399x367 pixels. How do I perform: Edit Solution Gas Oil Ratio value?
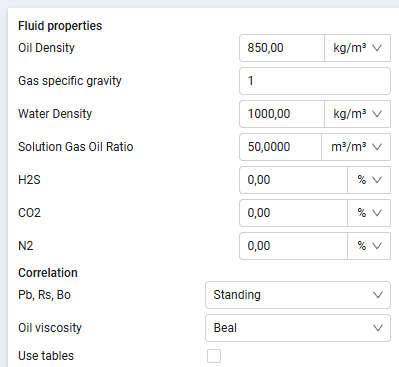click(280, 147)
